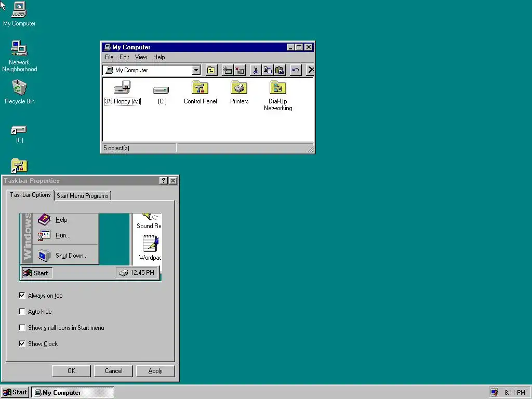532x399 pixels.
Task: Click Apply in Taskbar Properties
Action: pyautogui.click(x=155, y=371)
